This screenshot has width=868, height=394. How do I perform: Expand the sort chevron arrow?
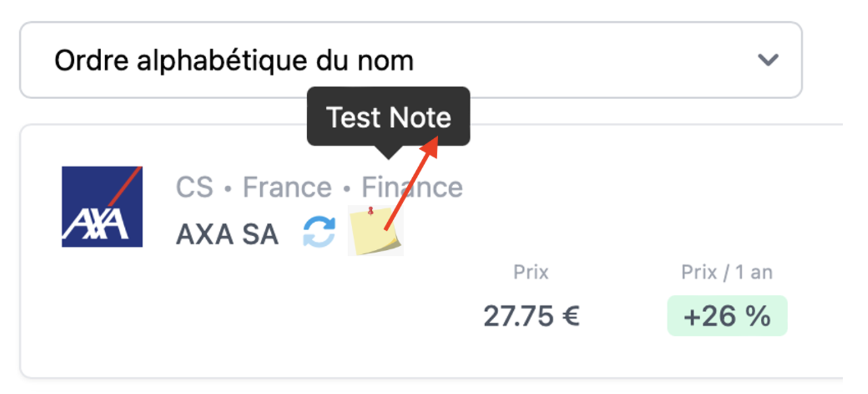[768, 60]
